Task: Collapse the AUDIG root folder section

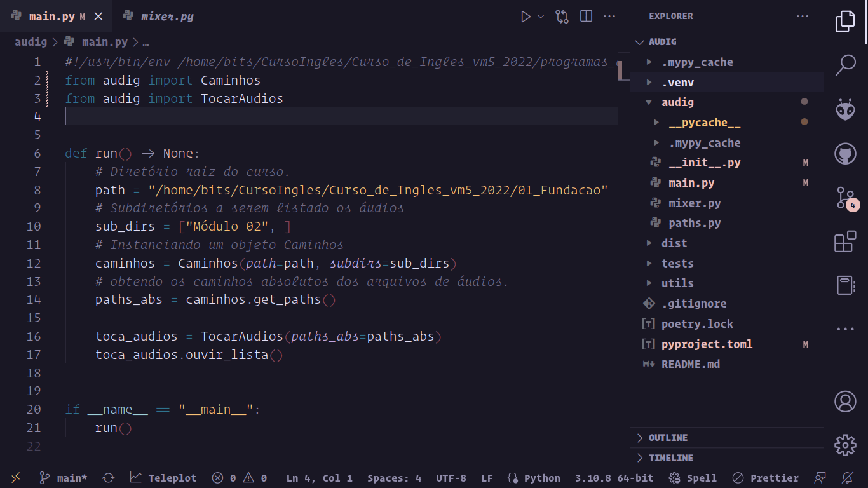Action: coord(726,42)
